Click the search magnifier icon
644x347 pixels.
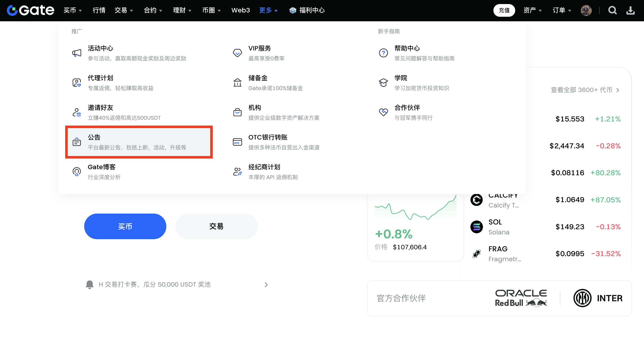click(612, 10)
